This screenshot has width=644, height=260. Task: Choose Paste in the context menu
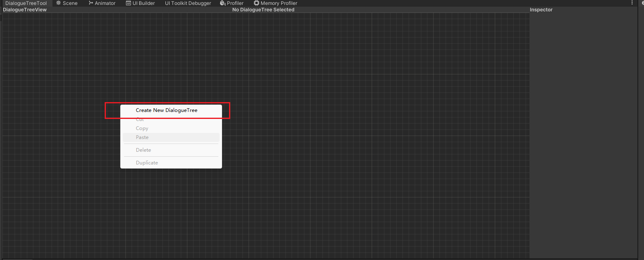click(171, 137)
